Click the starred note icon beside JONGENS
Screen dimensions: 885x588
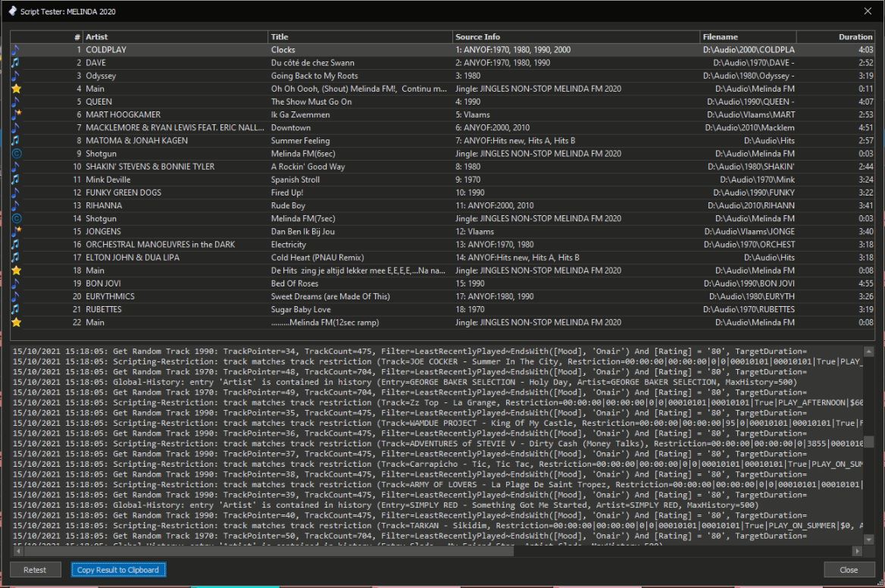coord(17,231)
